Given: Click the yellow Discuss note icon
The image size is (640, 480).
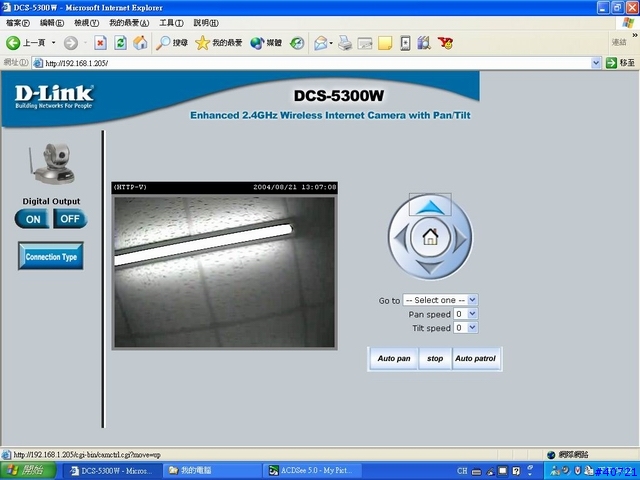Looking at the screenshot, I should click(384, 43).
